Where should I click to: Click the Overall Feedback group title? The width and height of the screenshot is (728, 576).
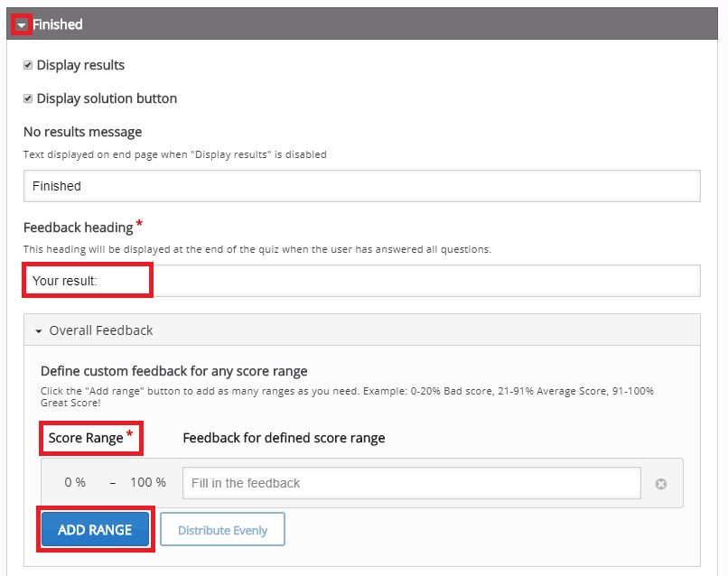tap(101, 330)
